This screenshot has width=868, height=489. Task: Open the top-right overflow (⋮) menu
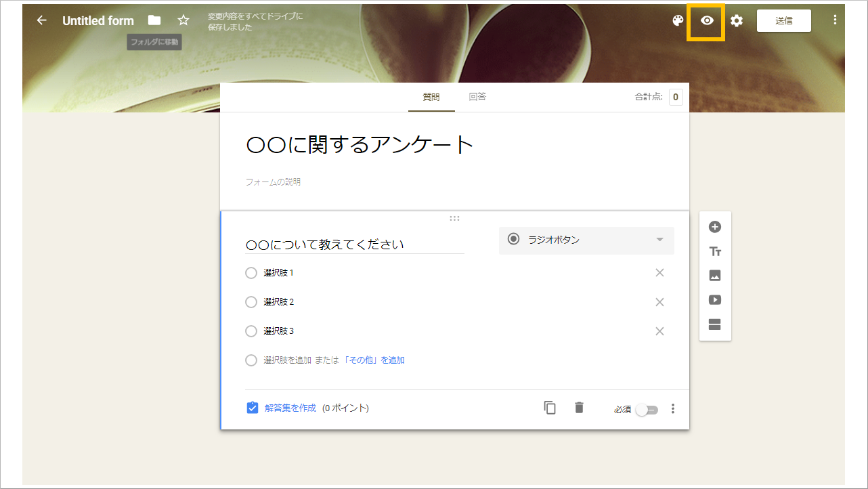(835, 20)
